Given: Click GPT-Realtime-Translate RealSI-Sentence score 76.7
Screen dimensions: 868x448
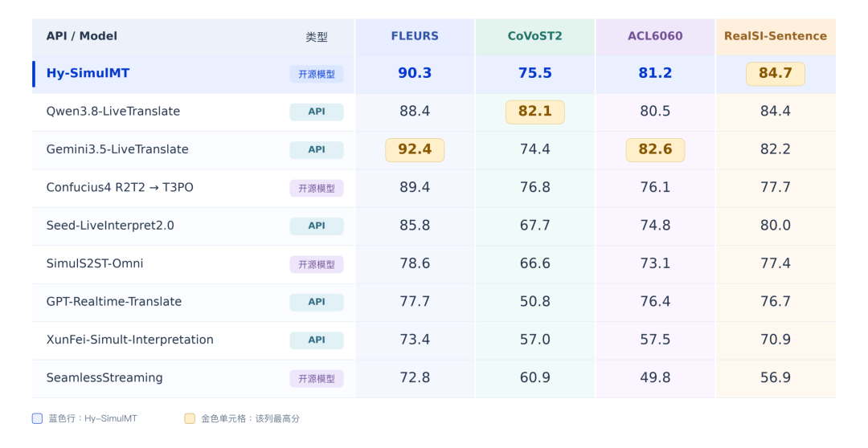Looking at the screenshot, I should [x=775, y=301].
